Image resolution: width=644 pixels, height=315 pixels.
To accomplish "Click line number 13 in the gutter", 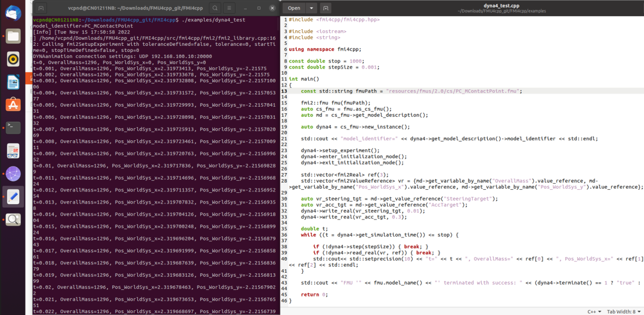I will click(x=285, y=91).
